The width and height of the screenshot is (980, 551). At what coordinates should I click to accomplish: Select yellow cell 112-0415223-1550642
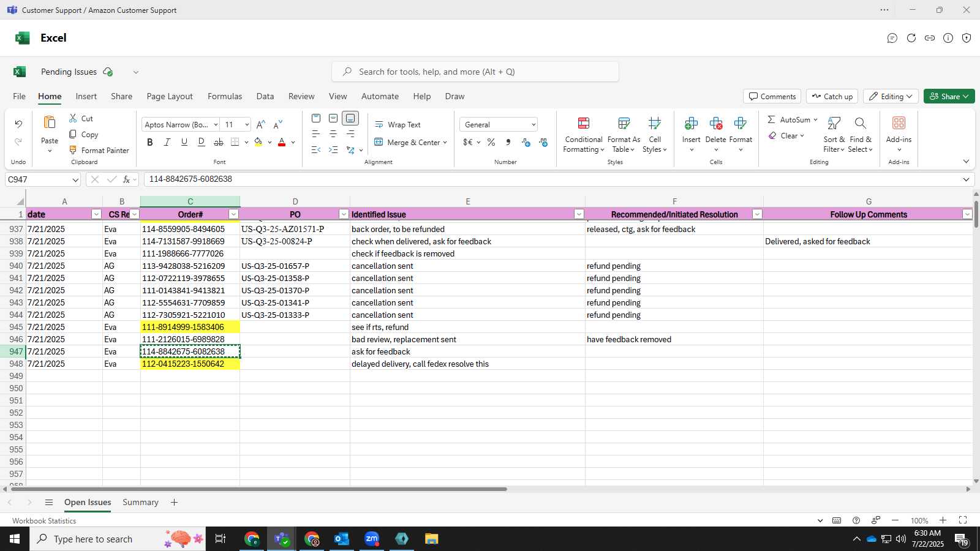point(190,364)
